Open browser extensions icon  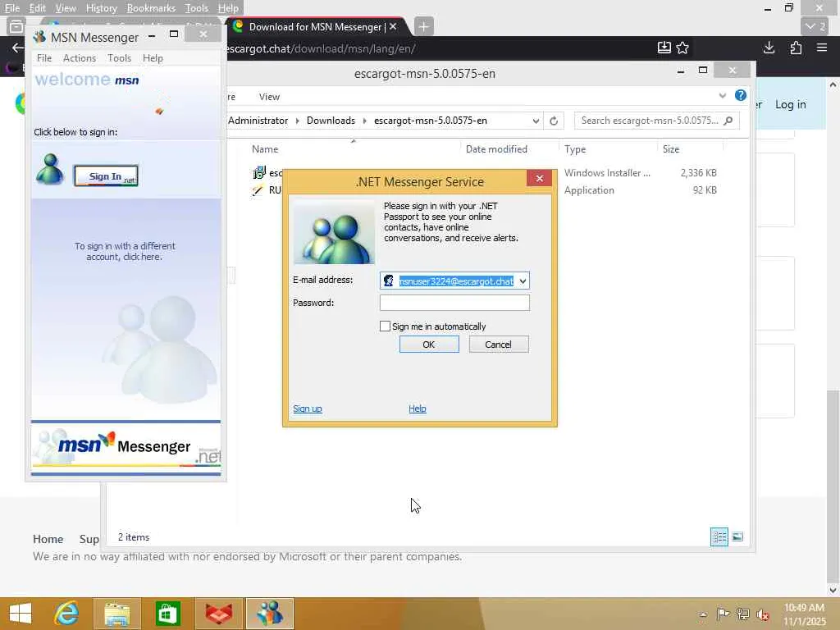coord(796,48)
